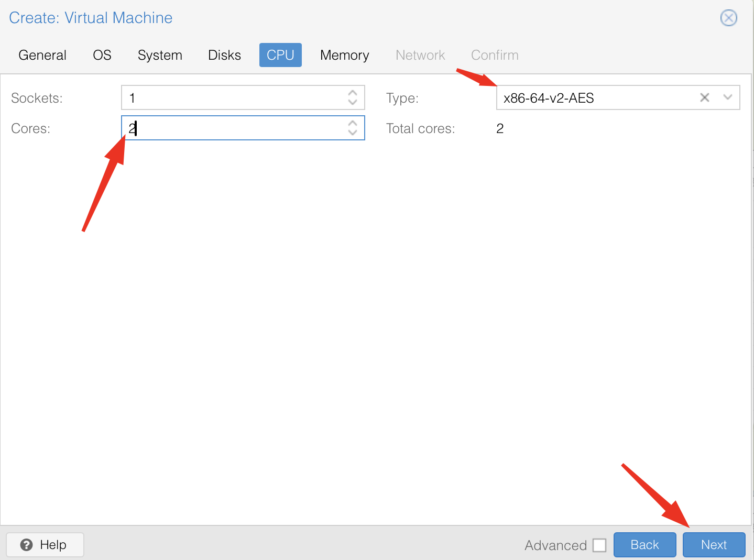Go back with the Back button

coord(644,545)
